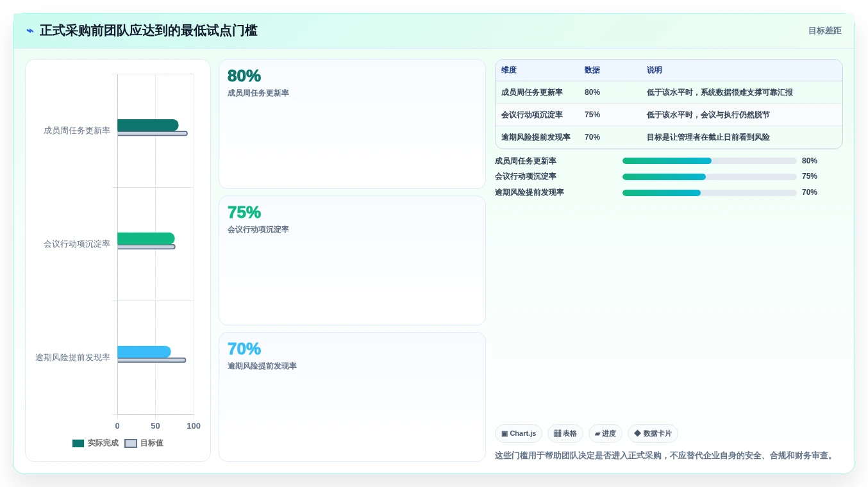868x487 pixels.
Task: Click the 维度 column header
Action: tap(509, 70)
